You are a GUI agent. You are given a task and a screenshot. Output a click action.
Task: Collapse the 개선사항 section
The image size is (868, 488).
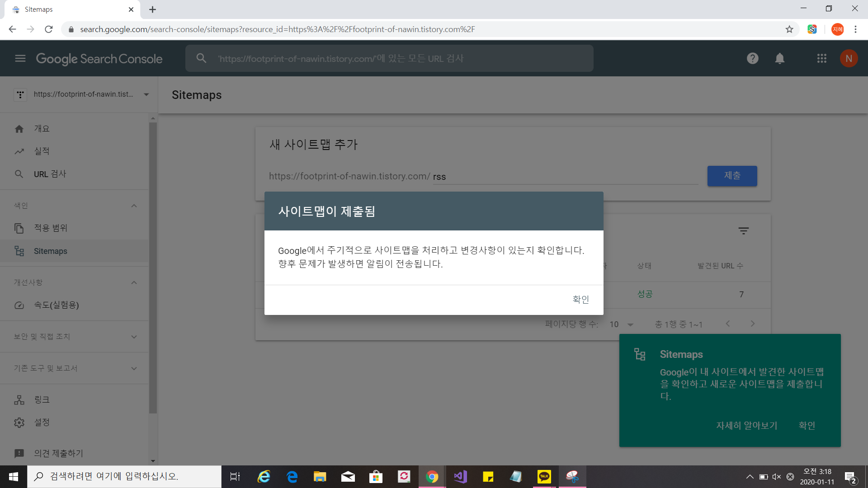click(x=134, y=282)
